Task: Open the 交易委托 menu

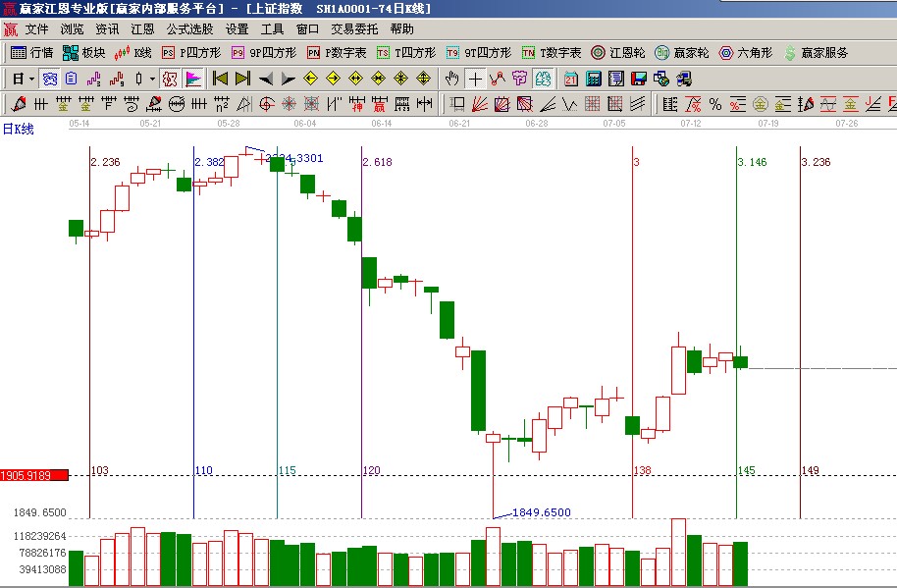Action: pyautogui.click(x=354, y=29)
